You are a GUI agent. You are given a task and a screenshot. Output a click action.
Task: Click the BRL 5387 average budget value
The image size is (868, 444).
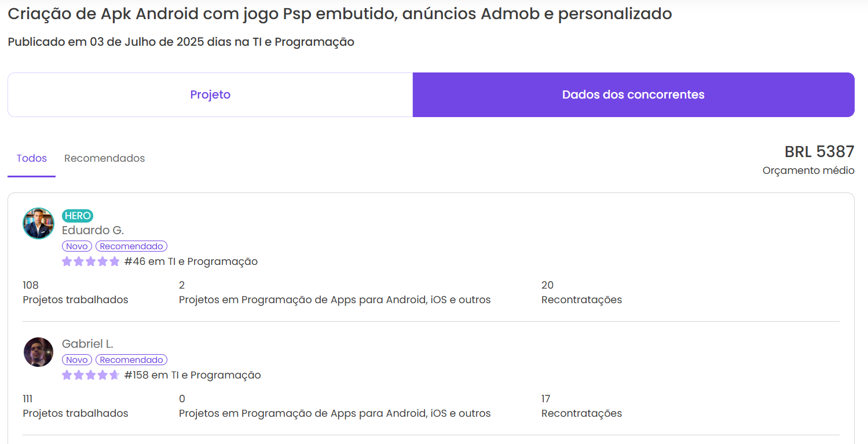pyautogui.click(x=819, y=152)
